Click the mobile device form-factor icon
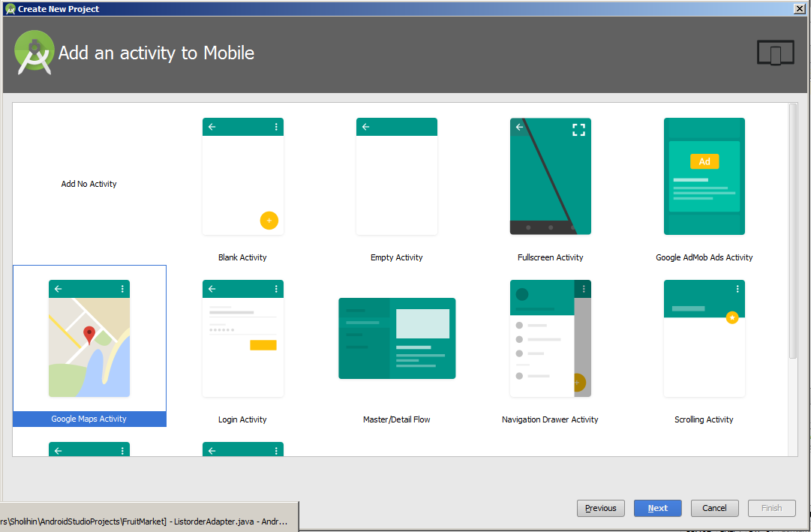The image size is (811, 532). pyautogui.click(x=775, y=53)
